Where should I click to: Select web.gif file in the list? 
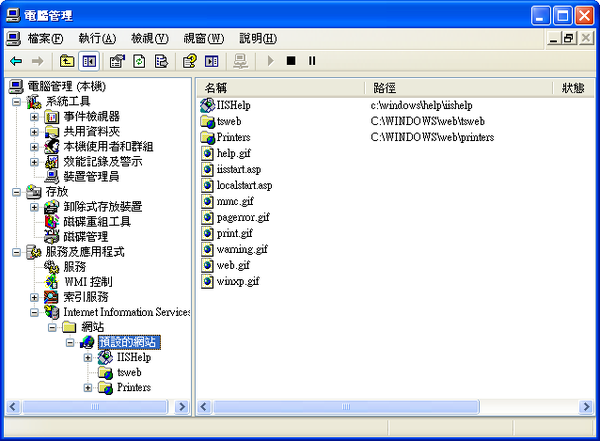pyautogui.click(x=233, y=266)
